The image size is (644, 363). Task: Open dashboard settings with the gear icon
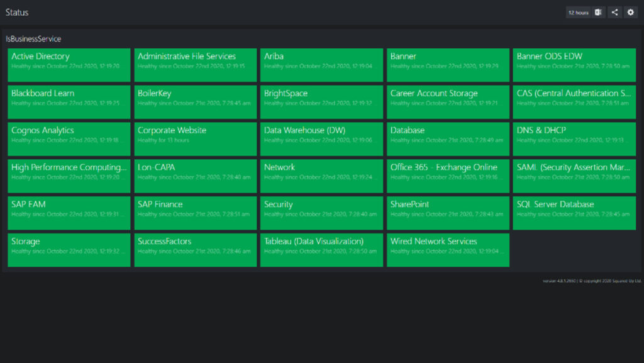click(x=630, y=13)
